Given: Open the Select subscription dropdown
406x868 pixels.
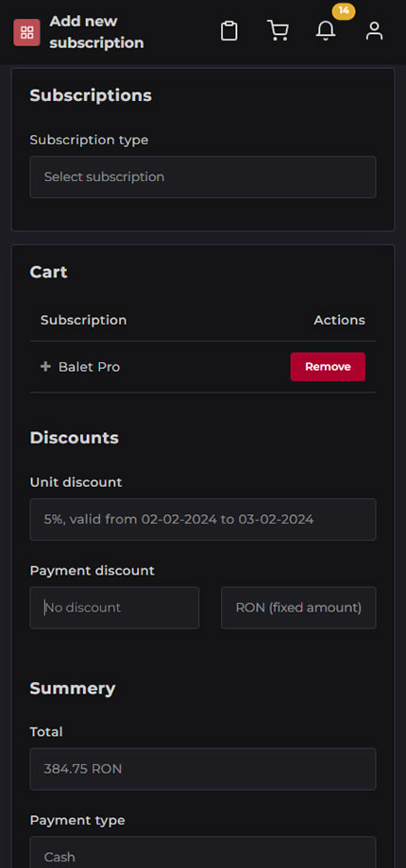Looking at the screenshot, I should [x=203, y=177].
